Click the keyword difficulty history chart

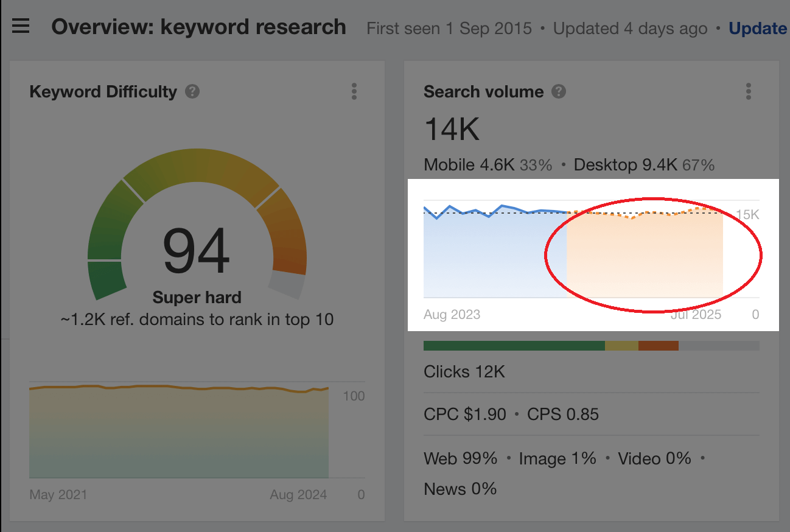(180, 432)
